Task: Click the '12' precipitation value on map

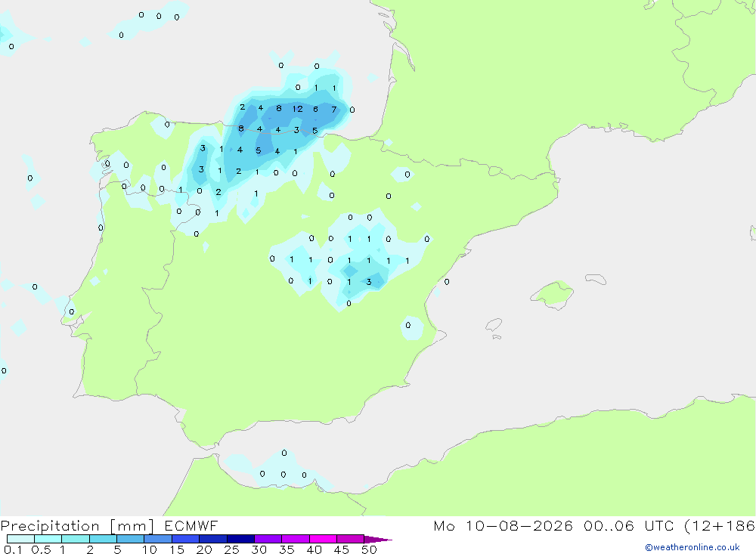Action: [x=297, y=109]
